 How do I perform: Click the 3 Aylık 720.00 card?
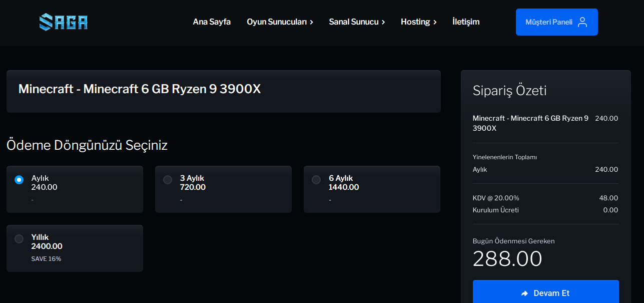coord(223,189)
